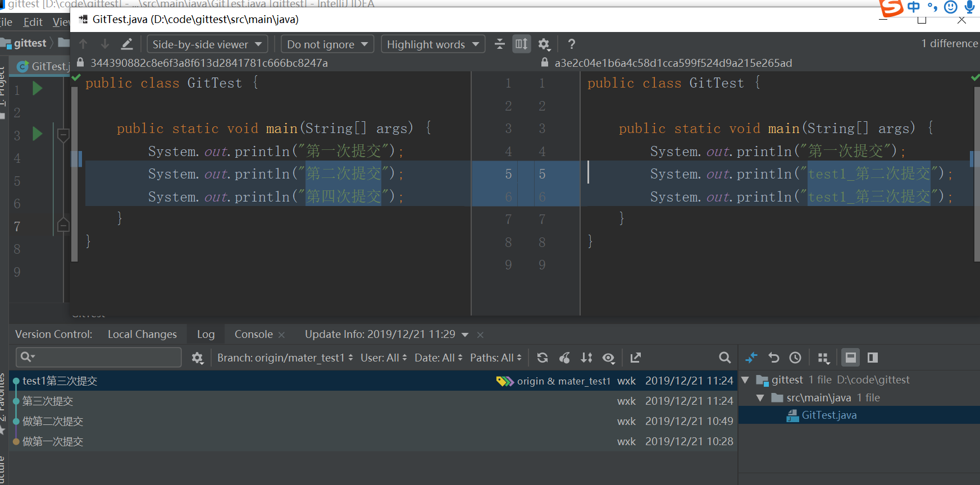Screen dimensions: 980x485
Task: Select commit test1第三次提交
Action: click(373, 381)
